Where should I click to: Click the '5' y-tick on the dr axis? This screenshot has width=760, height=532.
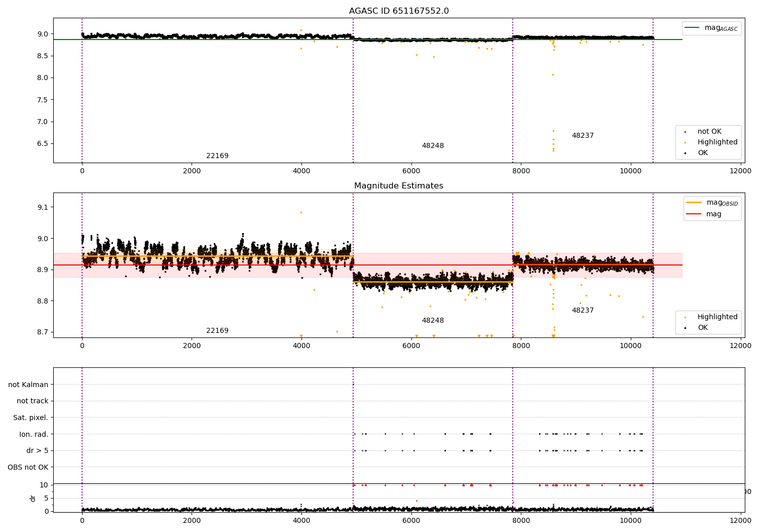click(46, 498)
